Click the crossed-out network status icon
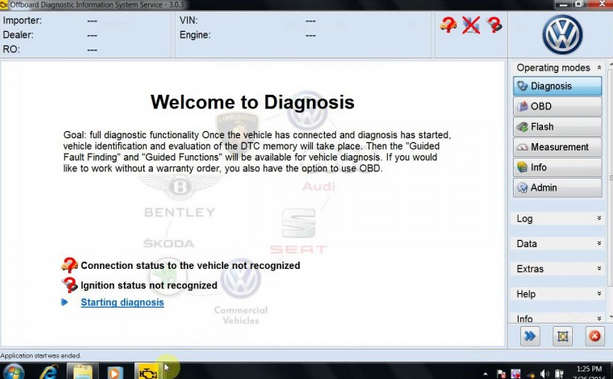 coord(471,25)
